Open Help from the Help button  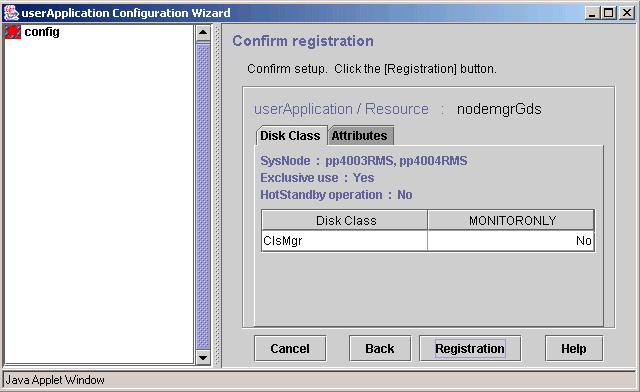pyautogui.click(x=573, y=348)
